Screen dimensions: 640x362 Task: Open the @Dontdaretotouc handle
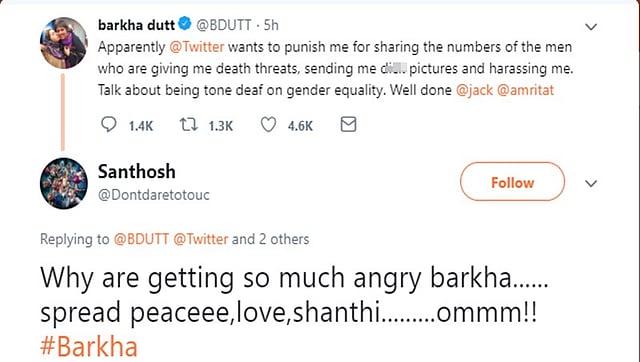coord(154,195)
